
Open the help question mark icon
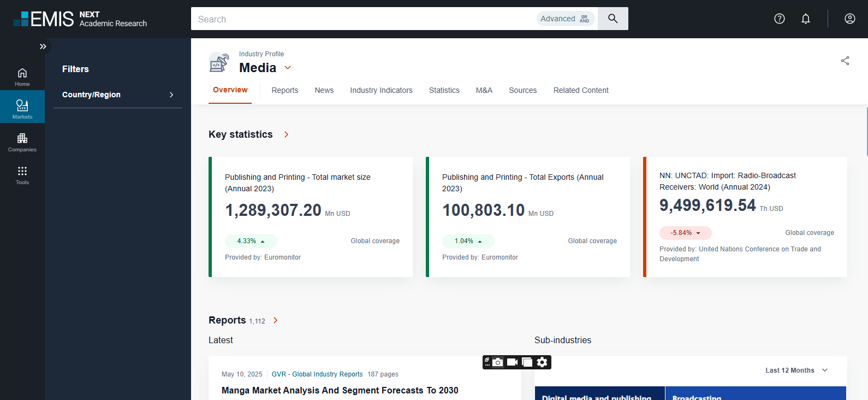pyautogui.click(x=779, y=19)
